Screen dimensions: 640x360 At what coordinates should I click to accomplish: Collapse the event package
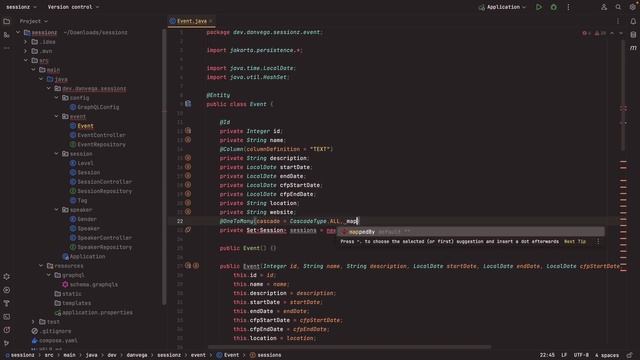pos(56,116)
